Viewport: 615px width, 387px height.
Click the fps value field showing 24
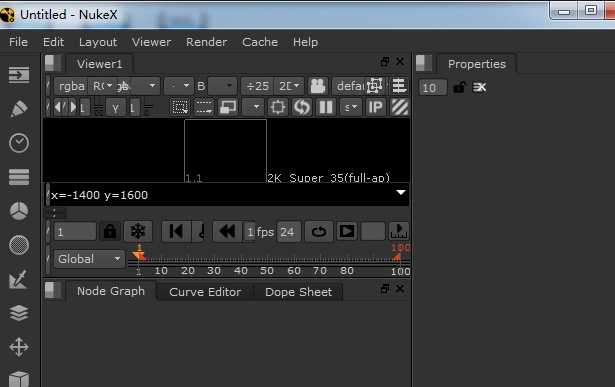tap(288, 232)
